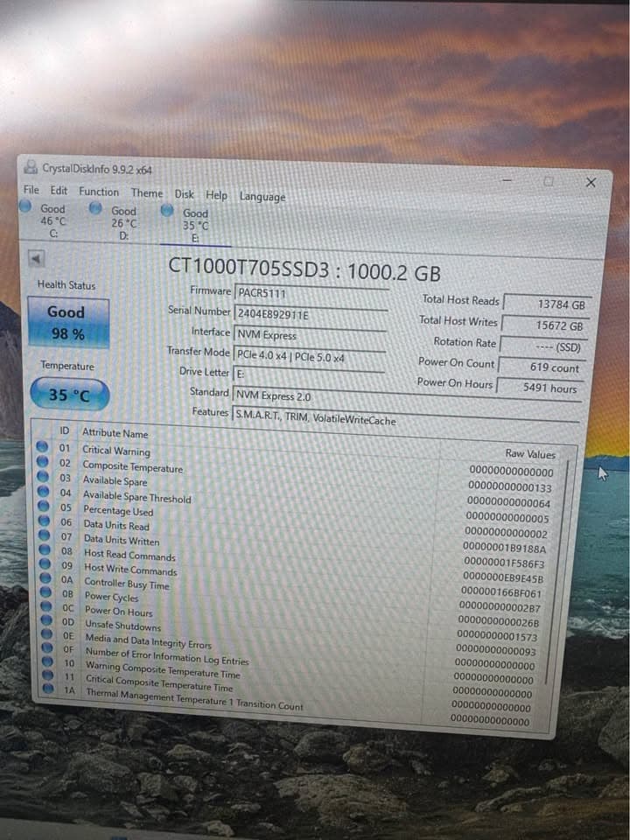Screen dimensions: 630x840
Task: Click the 35 °C temperature button
Action: click(70, 395)
